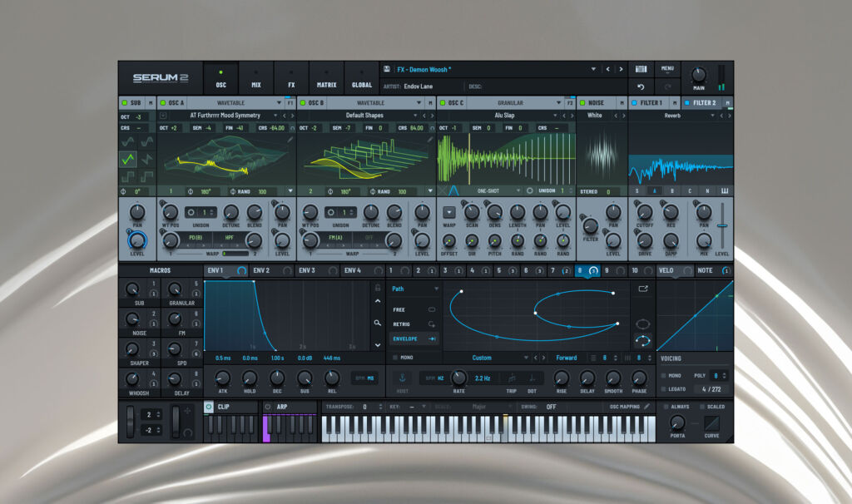Click the lock icon in the ENV 1 panel
The height and width of the screenshot is (504, 852).
[377, 287]
